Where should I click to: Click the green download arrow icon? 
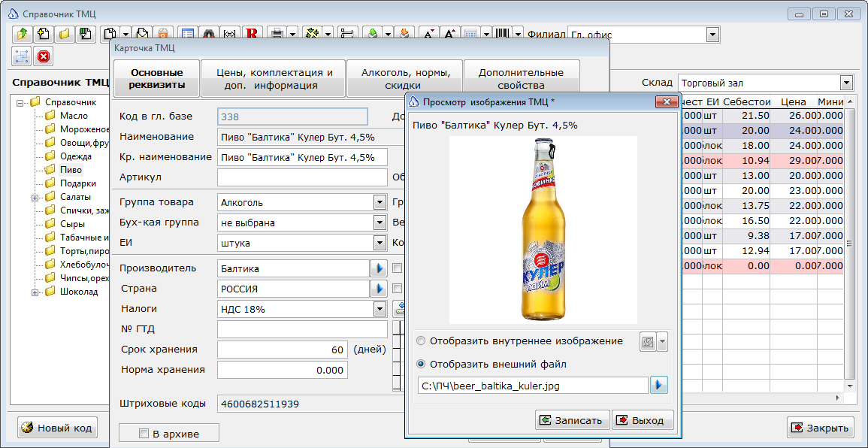click(x=373, y=34)
